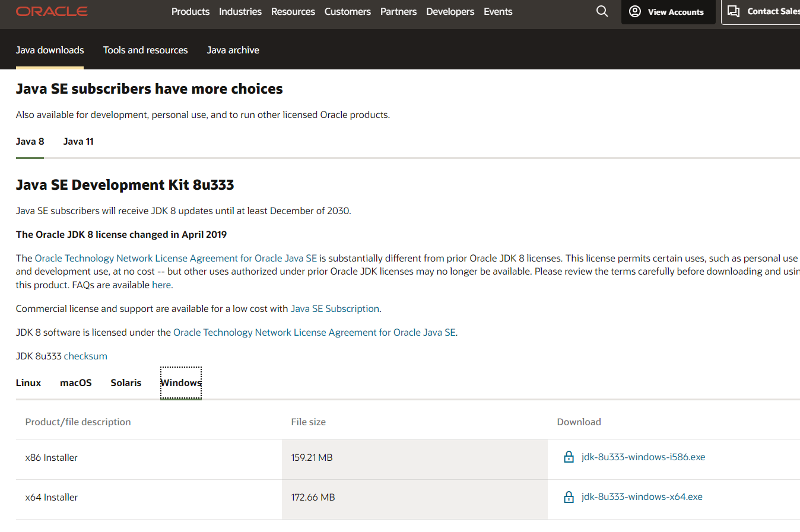Switch to the Java 11 tab
Image resolution: width=800 pixels, height=532 pixels.
tap(78, 141)
